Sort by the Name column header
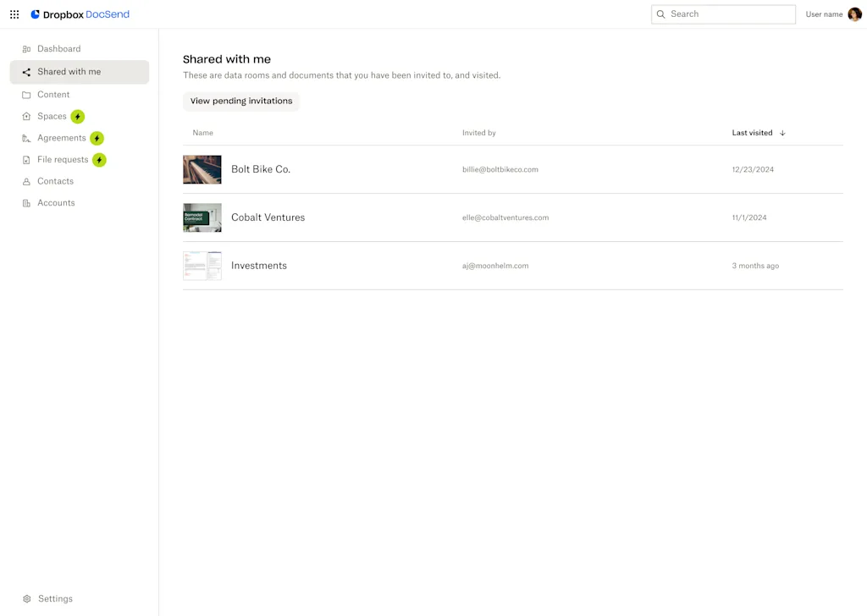This screenshot has height=616, width=867. (202, 133)
